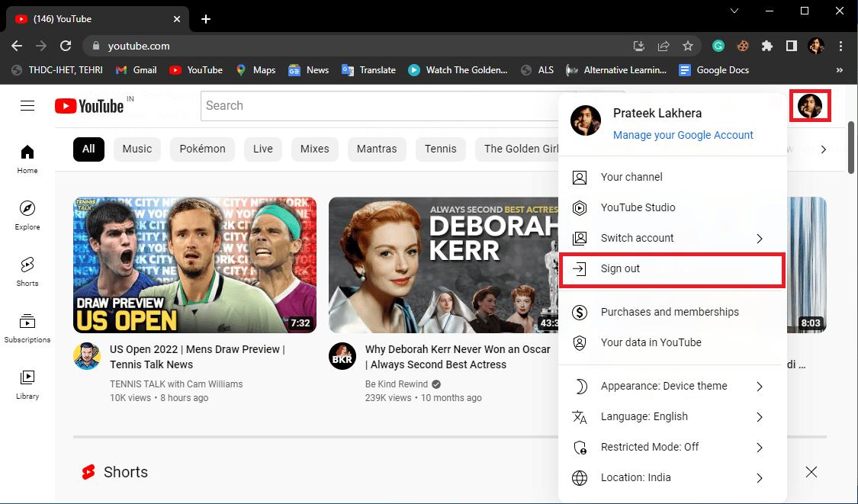Click the page vertical scrollbar
Screen dimensions: 858x504
click(851, 148)
